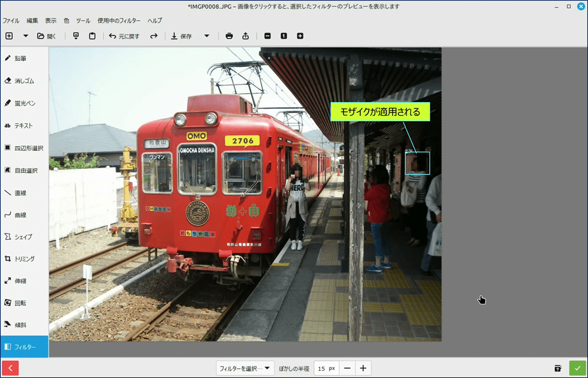Save the image with 保存 button

[x=181, y=36]
